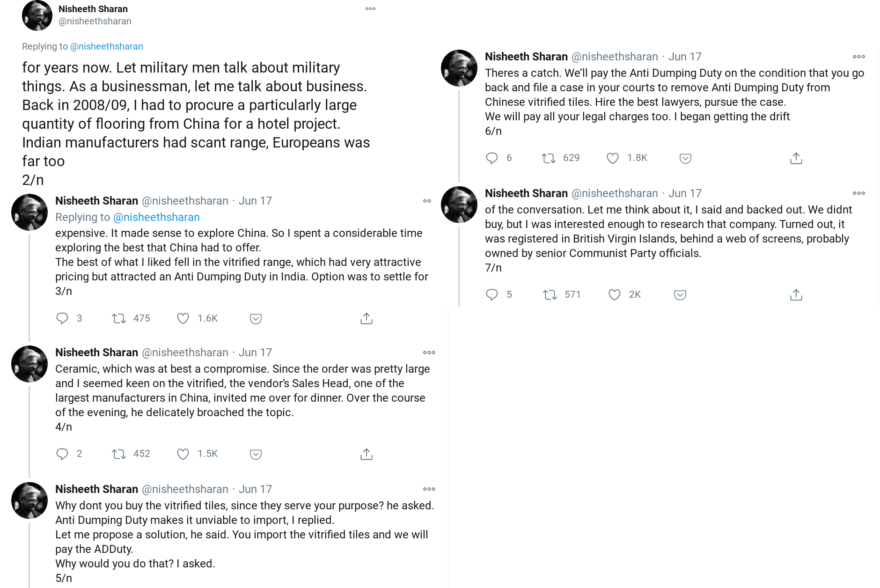
Task: Reply to the 3/n tweet
Action: click(x=62, y=318)
